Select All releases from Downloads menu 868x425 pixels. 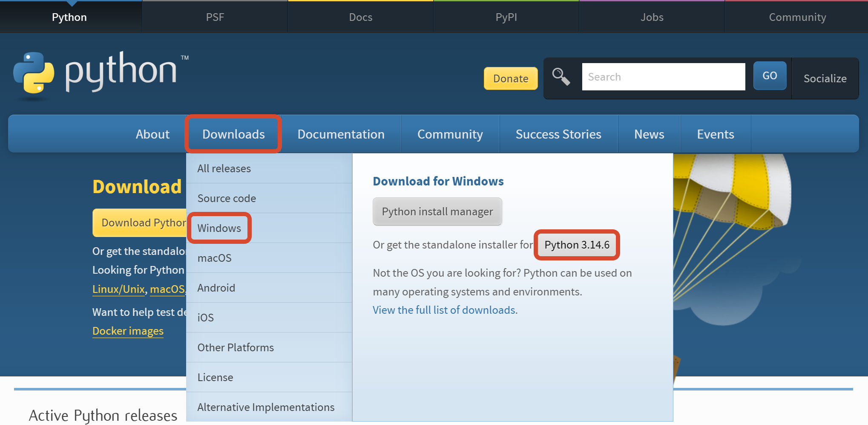point(269,168)
